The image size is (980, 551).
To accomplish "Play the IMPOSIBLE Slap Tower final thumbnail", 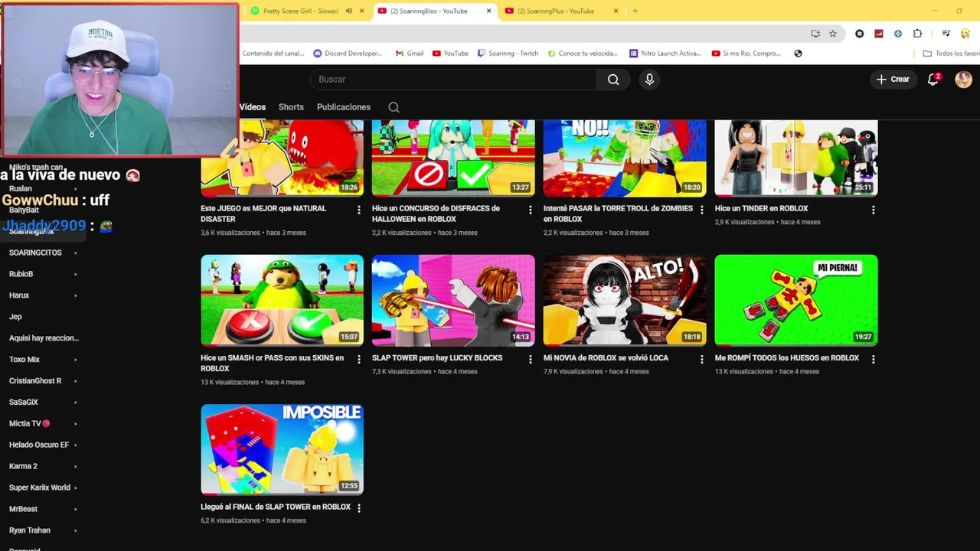I will [x=282, y=449].
